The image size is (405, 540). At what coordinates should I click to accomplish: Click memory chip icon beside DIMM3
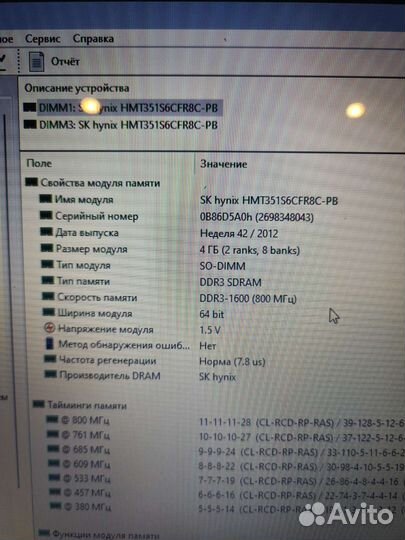pos(30,124)
